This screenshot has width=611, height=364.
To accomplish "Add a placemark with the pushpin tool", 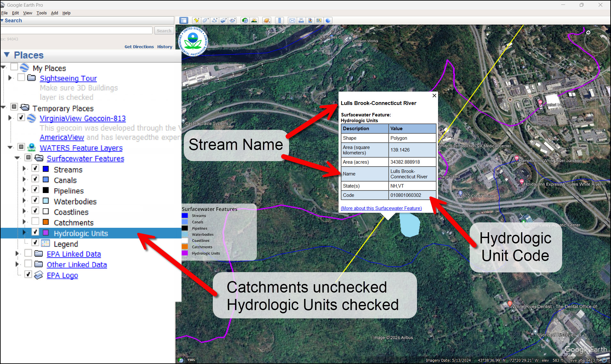I will [x=197, y=20].
